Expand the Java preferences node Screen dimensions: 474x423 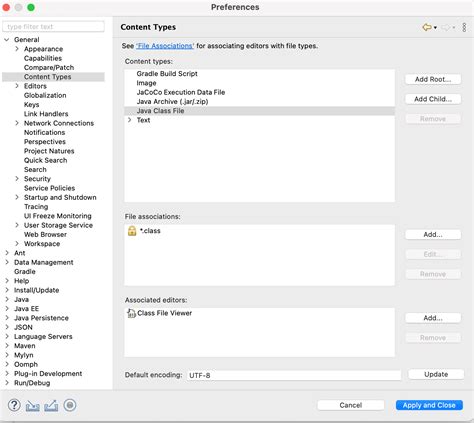[x=7, y=299]
